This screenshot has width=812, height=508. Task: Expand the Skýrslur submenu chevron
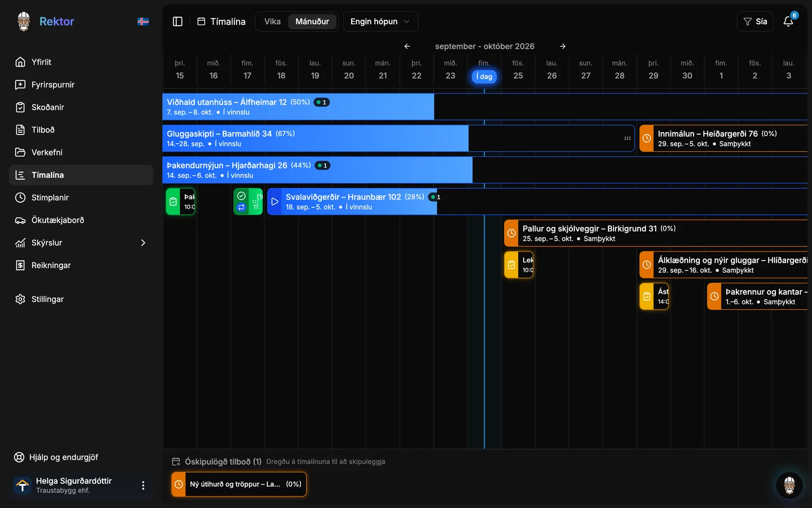coord(143,243)
